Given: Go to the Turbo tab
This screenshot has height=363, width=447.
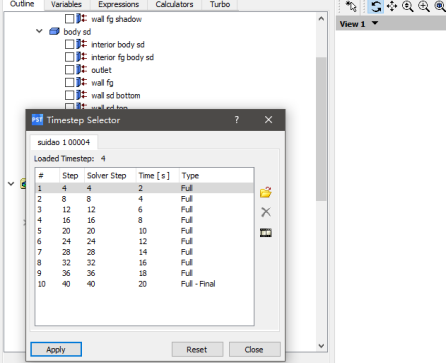Looking at the screenshot, I should (x=220, y=4).
